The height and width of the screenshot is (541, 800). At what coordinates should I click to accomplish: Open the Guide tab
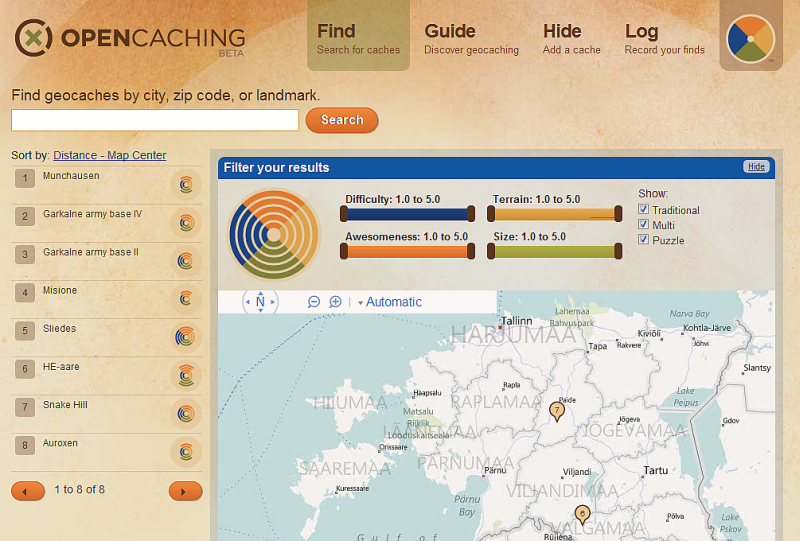pos(471,38)
